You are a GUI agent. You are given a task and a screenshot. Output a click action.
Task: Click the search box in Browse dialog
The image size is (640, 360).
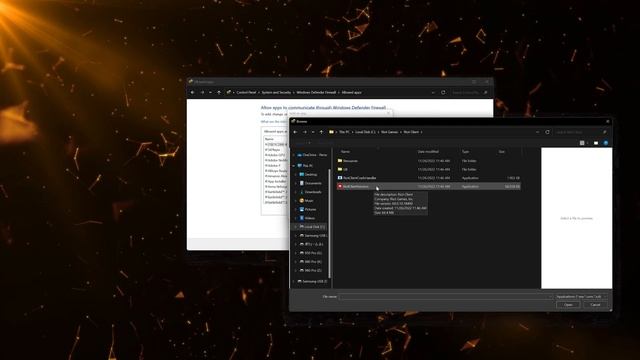580,132
